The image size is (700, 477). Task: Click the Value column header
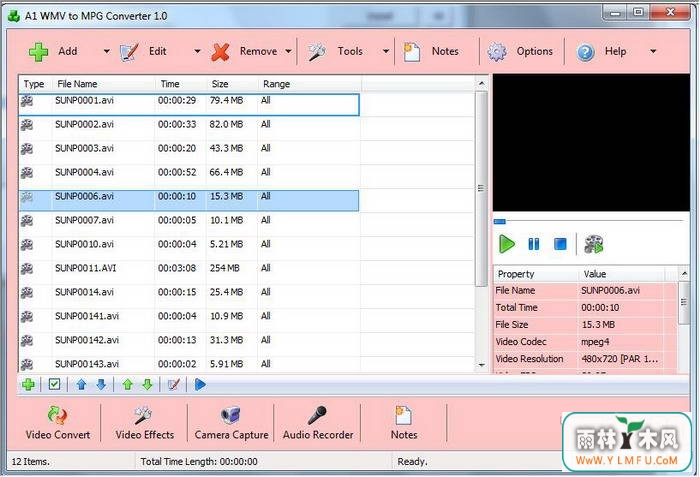pos(621,274)
